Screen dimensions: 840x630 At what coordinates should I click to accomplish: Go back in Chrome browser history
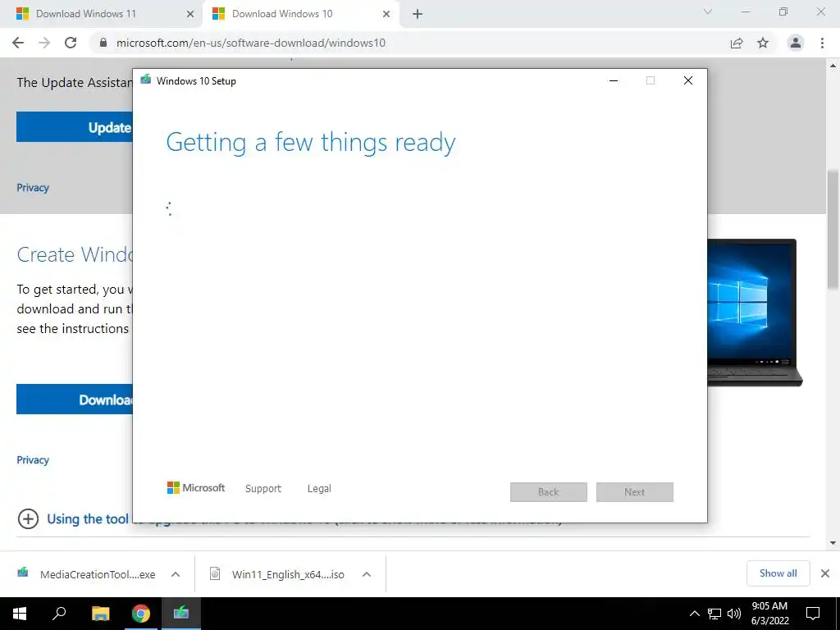[18, 43]
